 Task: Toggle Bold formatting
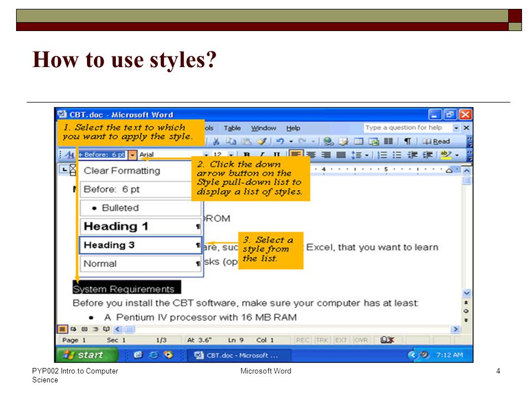[x=247, y=155]
